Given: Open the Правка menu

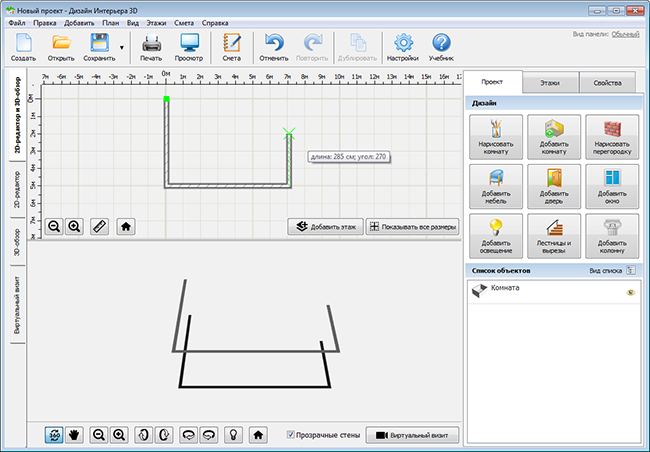Looking at the screenshot, I should point(45,23).
